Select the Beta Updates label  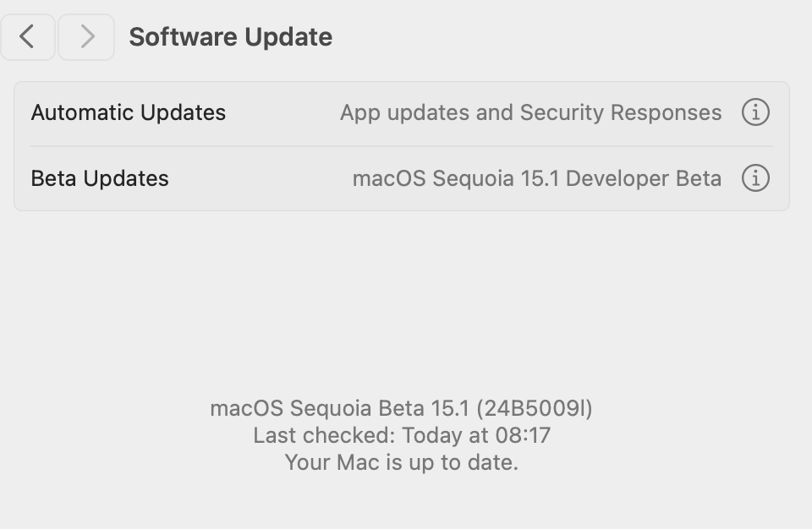tap(100, 178)
